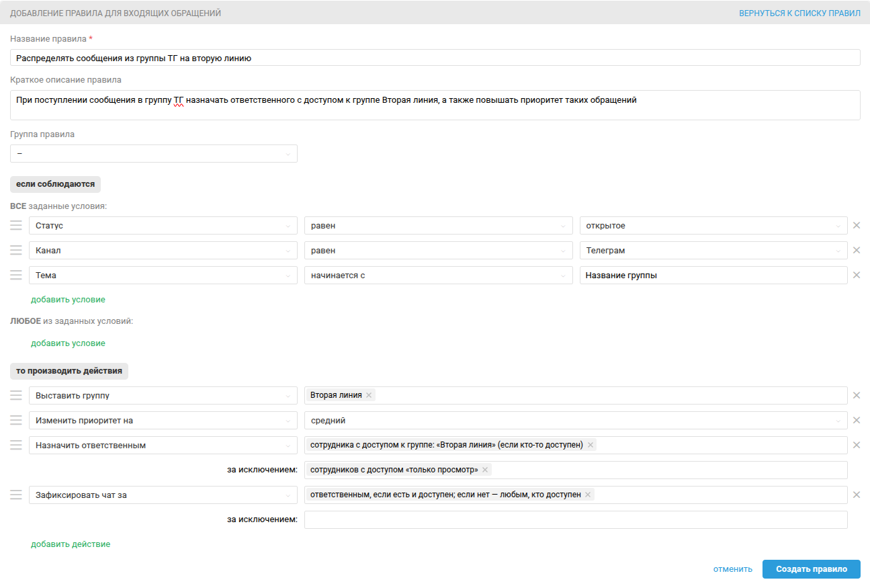Click добавить действие link
This screenshot has width=870, height=588.
pyautogui.click(x=71, y=544)
